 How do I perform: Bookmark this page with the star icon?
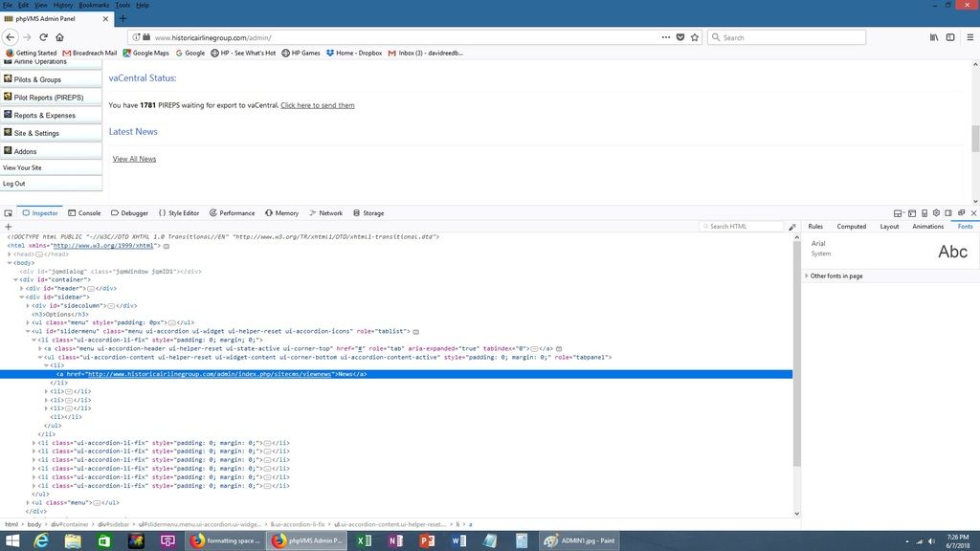tap(694, 37)
